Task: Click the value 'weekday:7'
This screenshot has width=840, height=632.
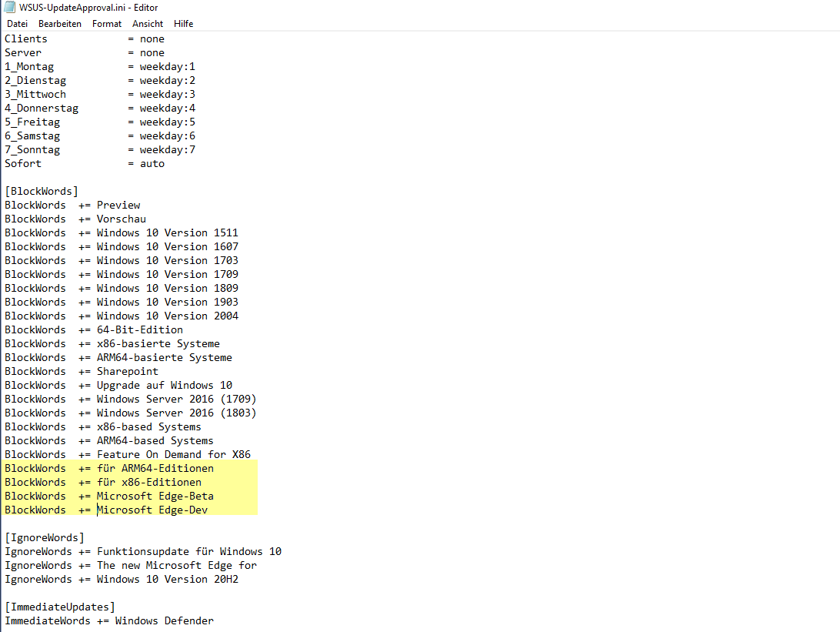Action: click(x=168, y=150)
